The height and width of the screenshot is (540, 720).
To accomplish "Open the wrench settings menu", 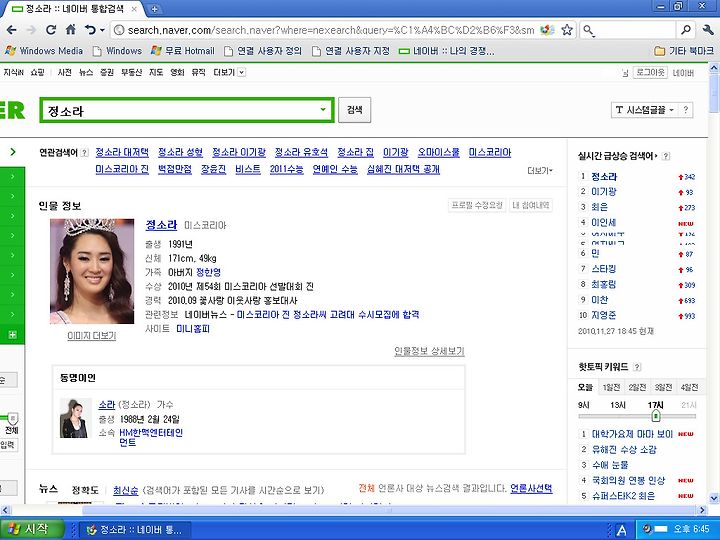I will click(708, 30).
